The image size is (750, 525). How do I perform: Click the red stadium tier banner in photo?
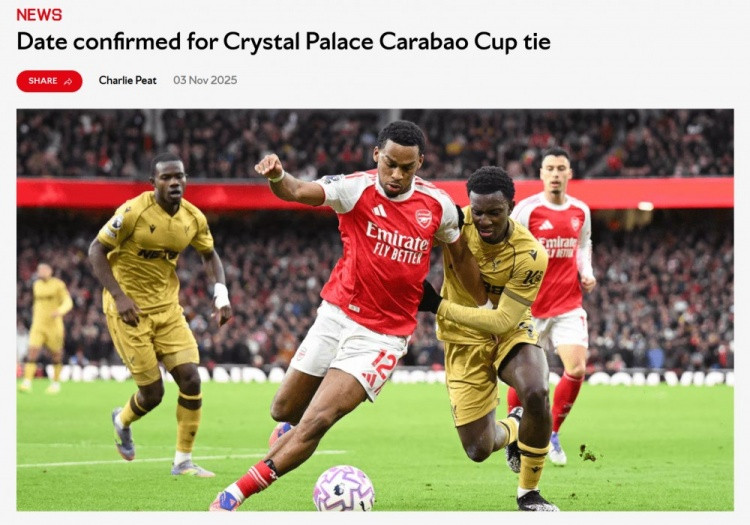pyautogui.click(x=375, y=193)
